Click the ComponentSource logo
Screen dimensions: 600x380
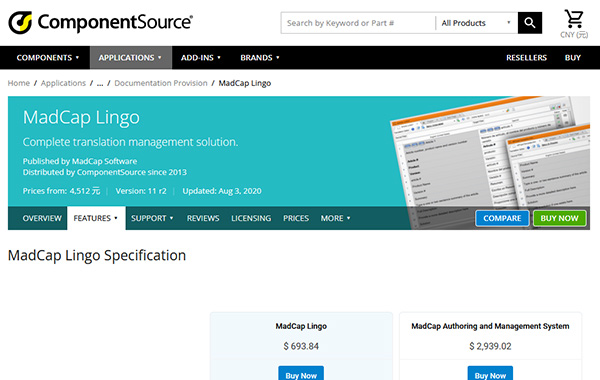tap(100, 22)
